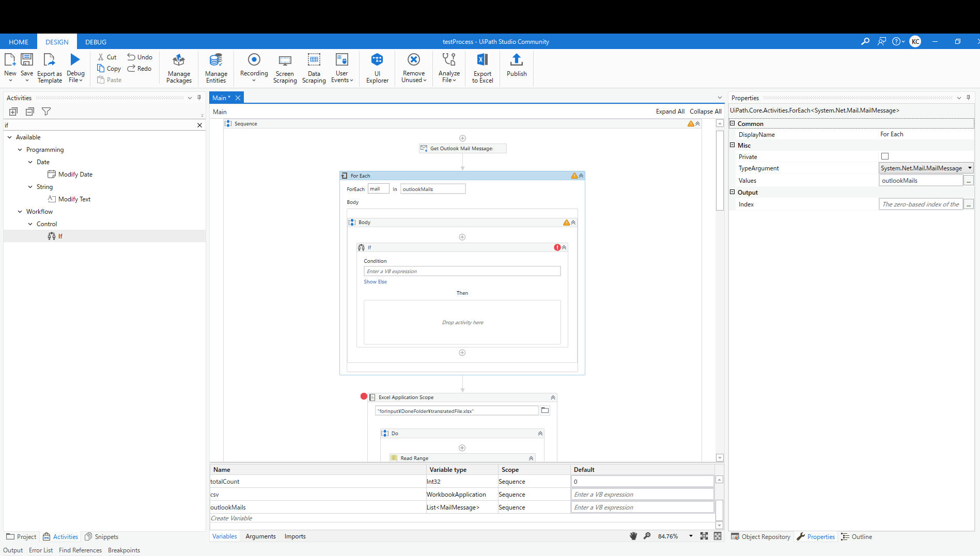The height and width of the screenshot is (556, 980).
Task: Collapse the If activity
Action: tap(564, 248)
